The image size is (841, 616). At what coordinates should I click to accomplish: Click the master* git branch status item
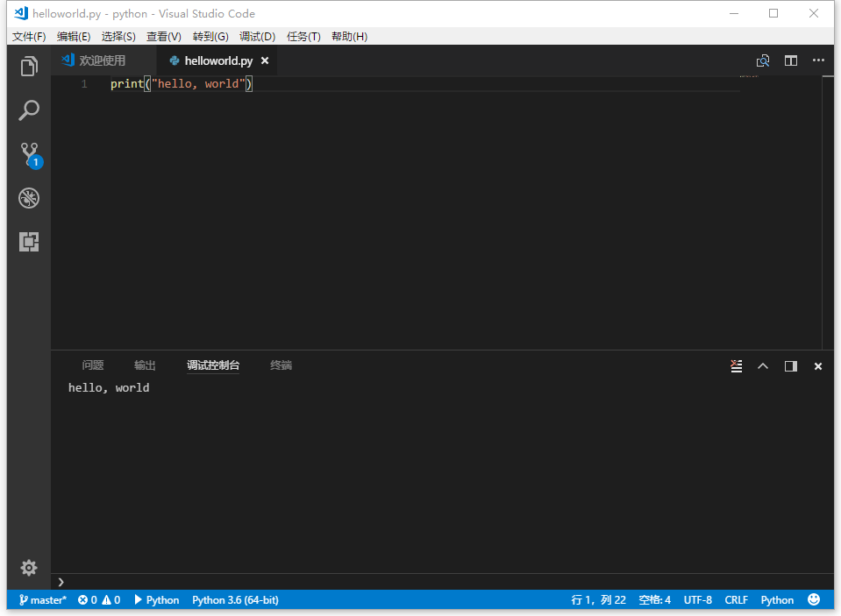coord(42,600)
